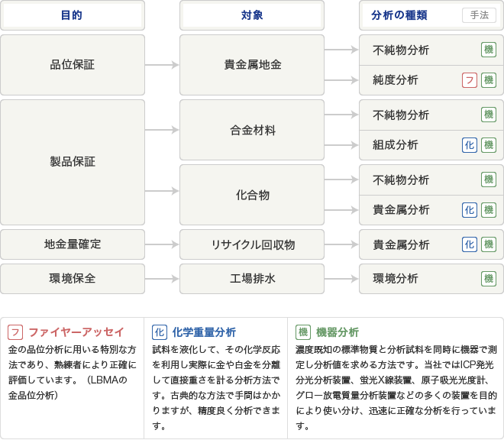Click the blue 化 badge beside 組成分析
The width and height of the screenshot is (504, 440).
[470, 145]
